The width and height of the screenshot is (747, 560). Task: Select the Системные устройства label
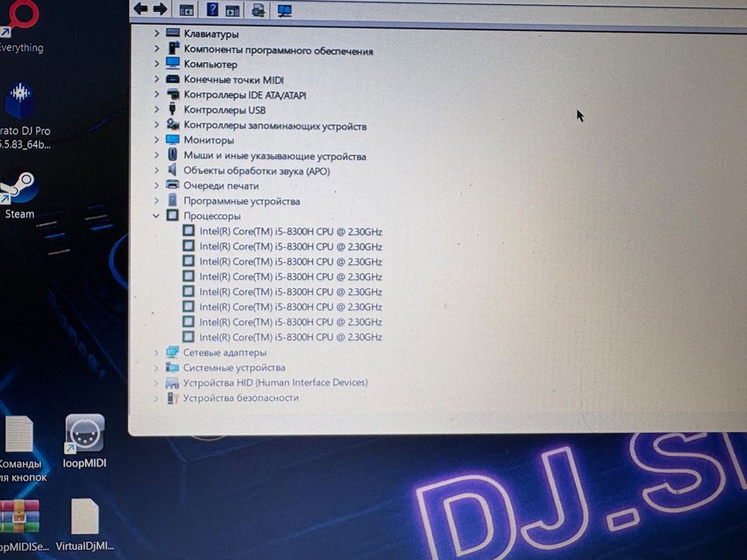point(234,368)
